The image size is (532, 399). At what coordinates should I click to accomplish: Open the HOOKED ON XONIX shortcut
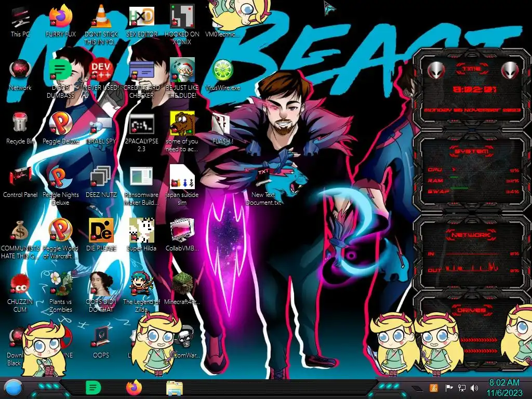(x=182, y=24)
